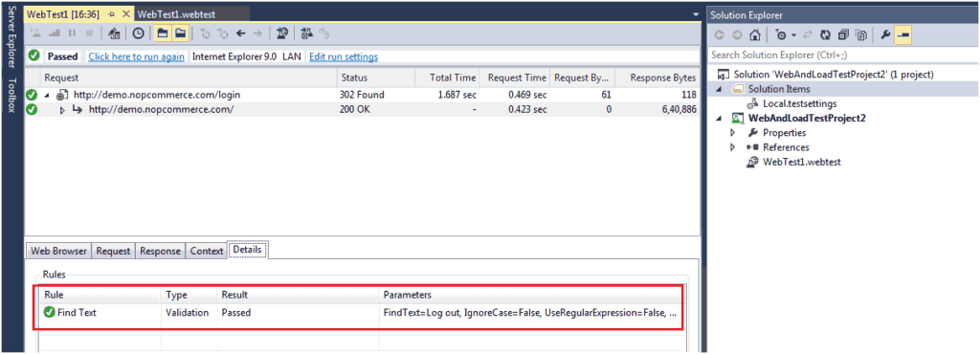Image resolution: width=980 pixels, height=354 pixels.
Task: Click the Parameters column header in Rules
Action: [530, 295]
